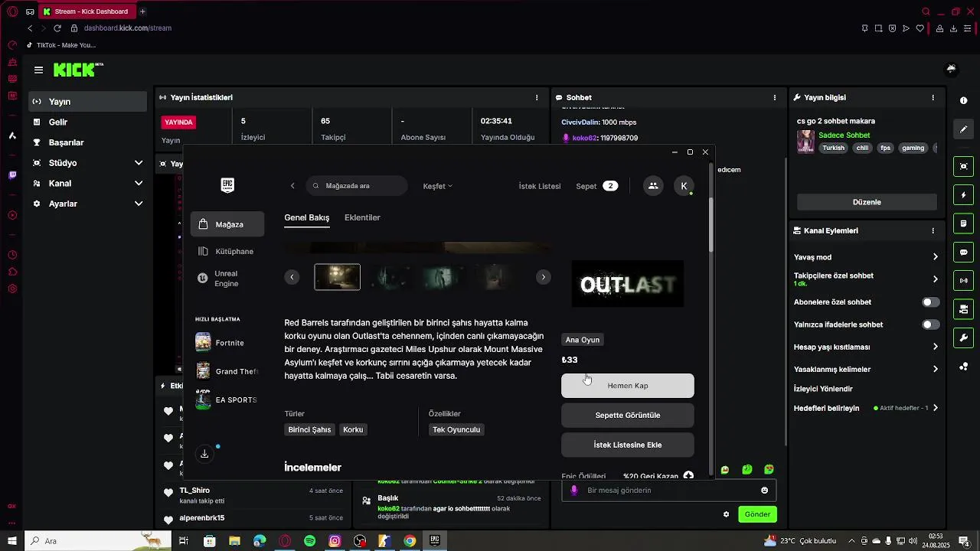The height and width of the screenshot is (551, 980).
Task: Select Yayın in Kick sidebar
Action: click(88, 102)
